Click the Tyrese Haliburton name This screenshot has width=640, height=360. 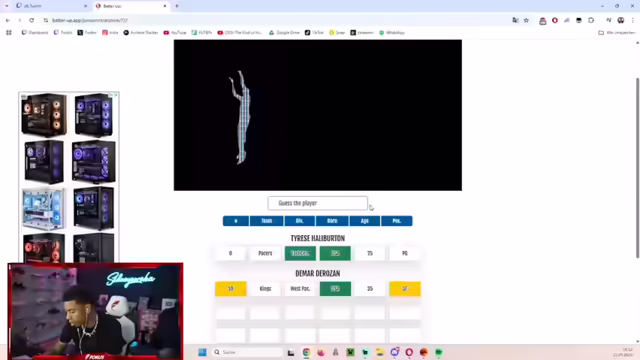coord(318,238)
